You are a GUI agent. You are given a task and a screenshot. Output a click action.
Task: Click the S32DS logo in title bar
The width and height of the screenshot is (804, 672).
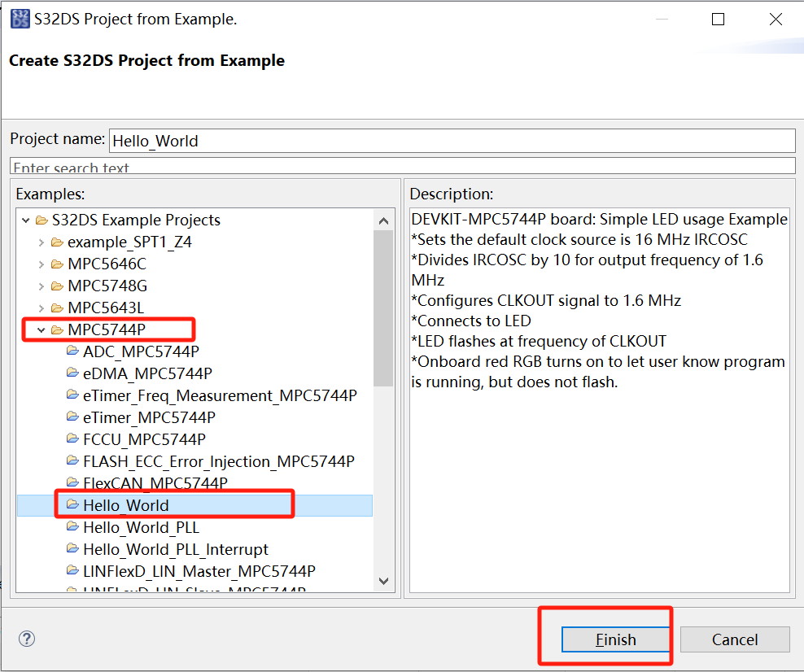click(x=20, y=19)
